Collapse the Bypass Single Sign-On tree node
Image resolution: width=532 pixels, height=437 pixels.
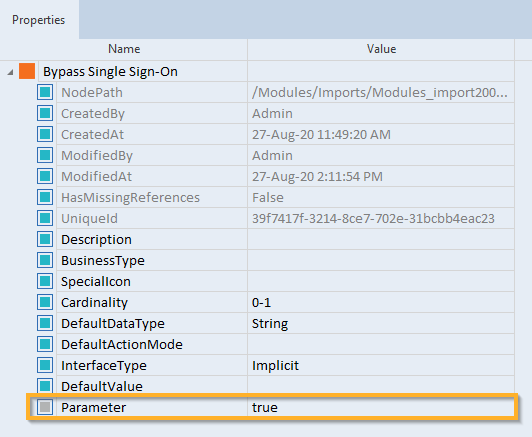(10, 72)
